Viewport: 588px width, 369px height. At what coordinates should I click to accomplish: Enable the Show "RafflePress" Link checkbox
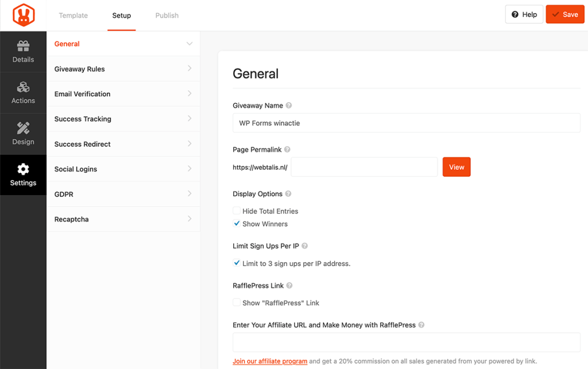point(237,302)
